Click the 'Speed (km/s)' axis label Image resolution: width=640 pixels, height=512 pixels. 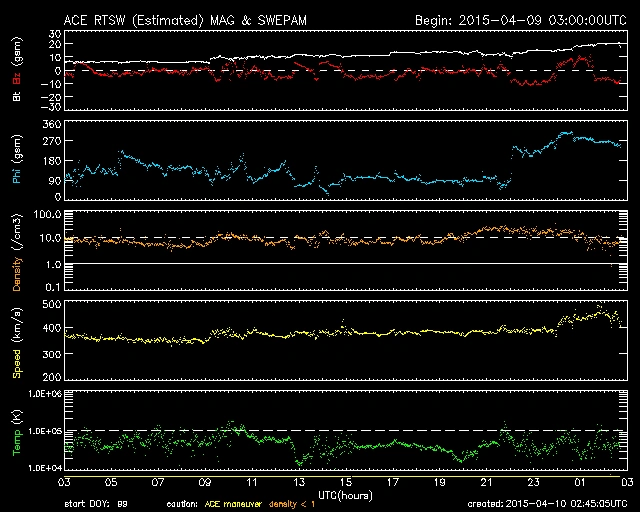click(x=17, y=343)
